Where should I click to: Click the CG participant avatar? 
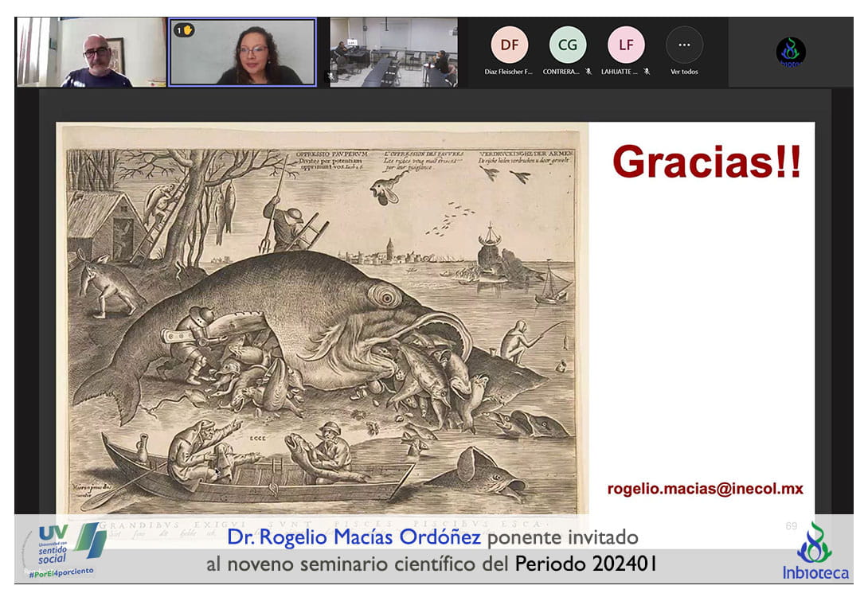coord(567,45)
